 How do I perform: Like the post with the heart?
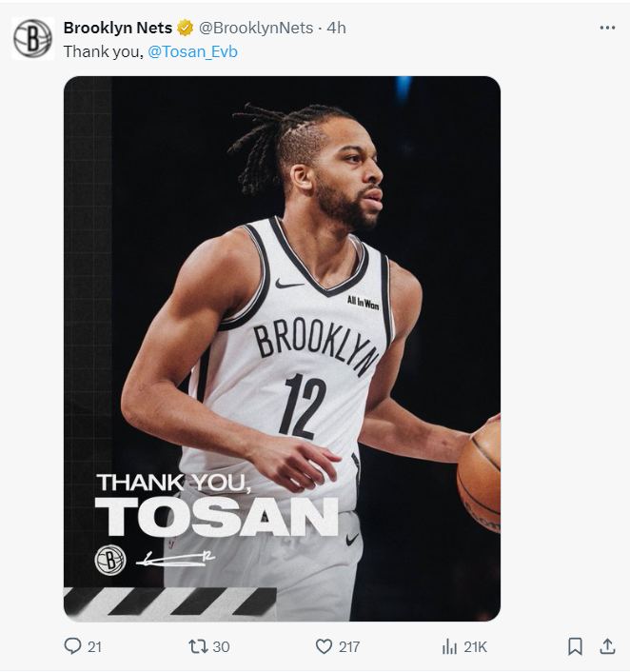[x=324, y=646]
